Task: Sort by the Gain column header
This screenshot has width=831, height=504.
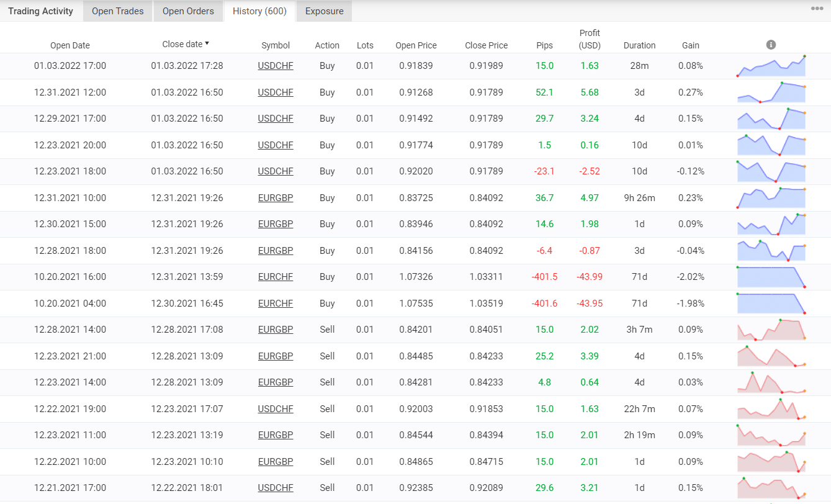Action: click(x=691, y=45)
